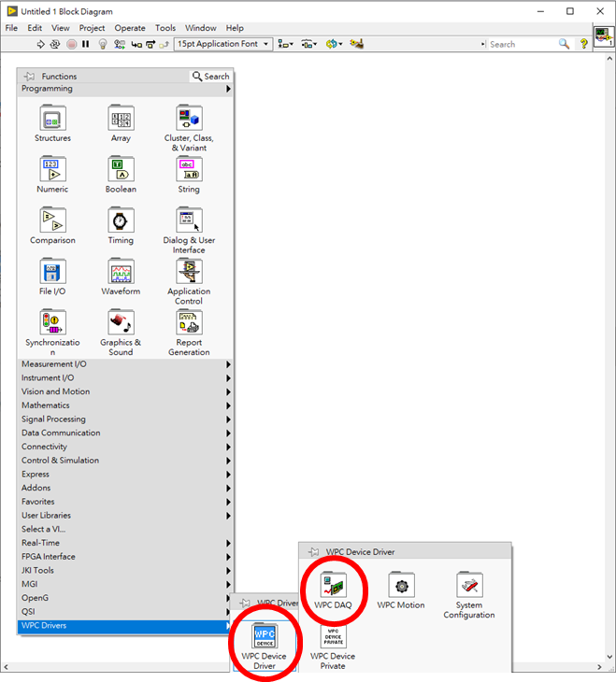The width and height of the screenshot is (616, 682).
Task: Toggle Highlight Execution light bulb
Action: click(x=104, y=44)
